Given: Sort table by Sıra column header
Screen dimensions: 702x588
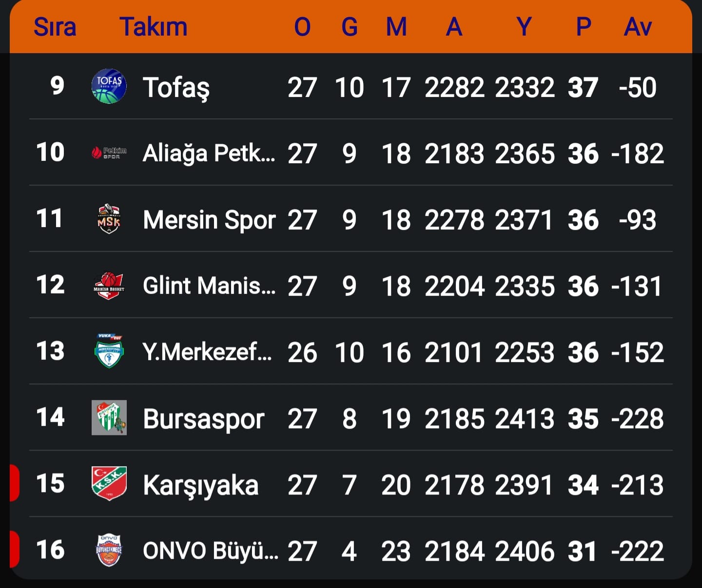Looking at the screenshot, I should [x=55, y=27].
